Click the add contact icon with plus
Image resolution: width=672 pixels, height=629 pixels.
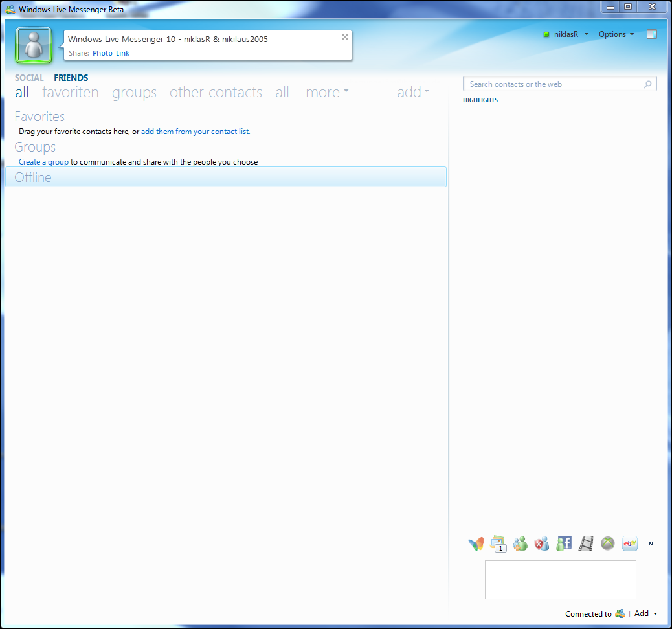click(x=520, y=543)
